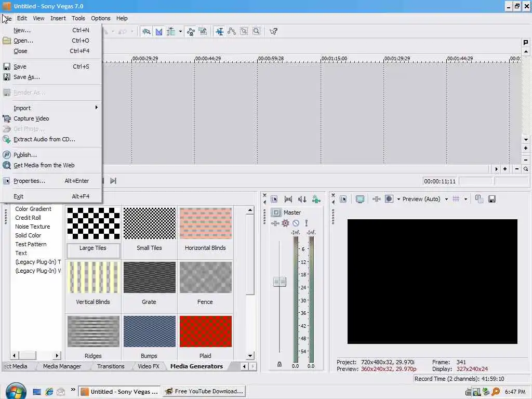
Task: Click the Horizontal Blinds preset thumbnail
Action: click(206, 223)
